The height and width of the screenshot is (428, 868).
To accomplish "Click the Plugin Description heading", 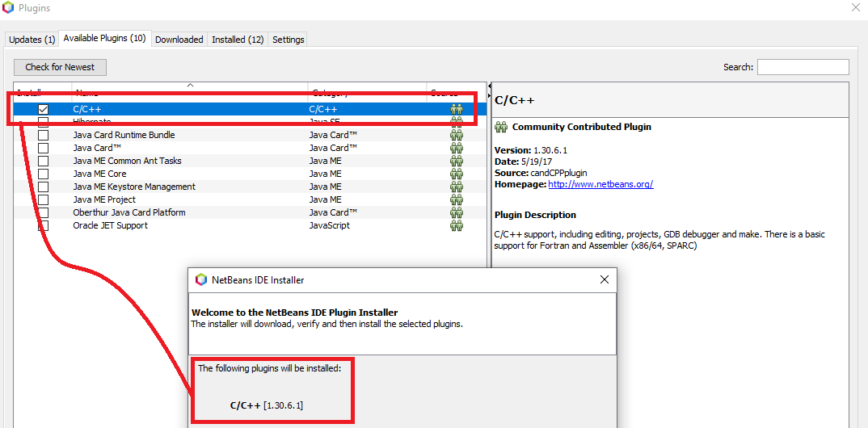I will coord(535,215).
